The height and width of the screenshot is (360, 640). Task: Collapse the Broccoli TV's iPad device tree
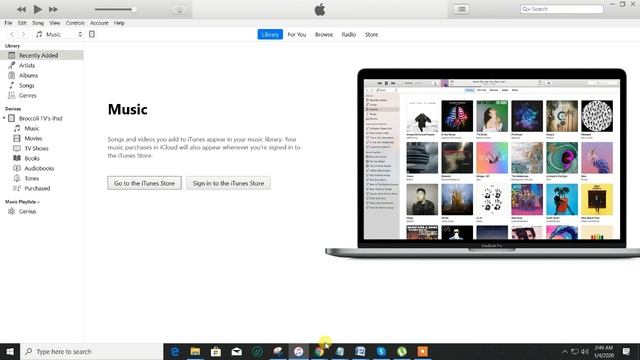[x=4, y=118]
